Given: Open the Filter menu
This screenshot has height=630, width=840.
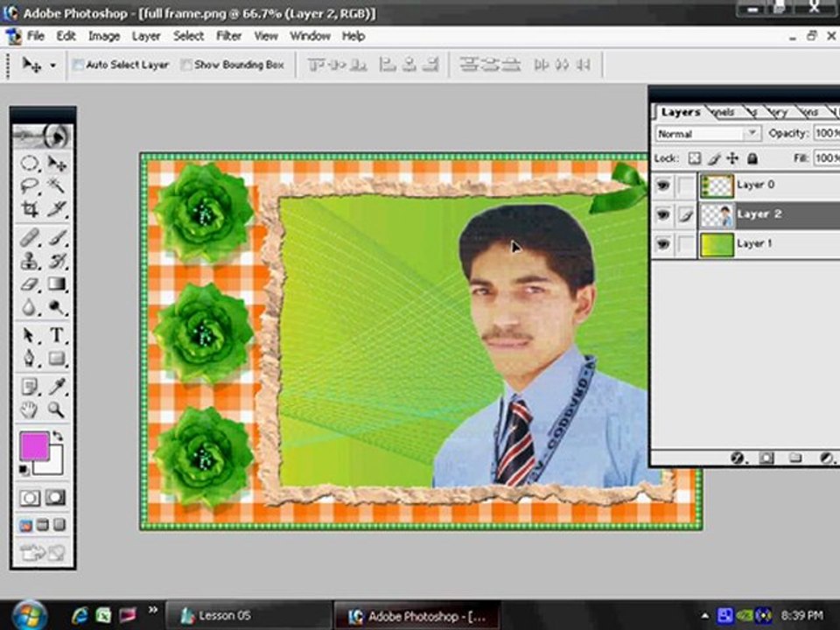Looking at the screenshot, I should [228, 36].
